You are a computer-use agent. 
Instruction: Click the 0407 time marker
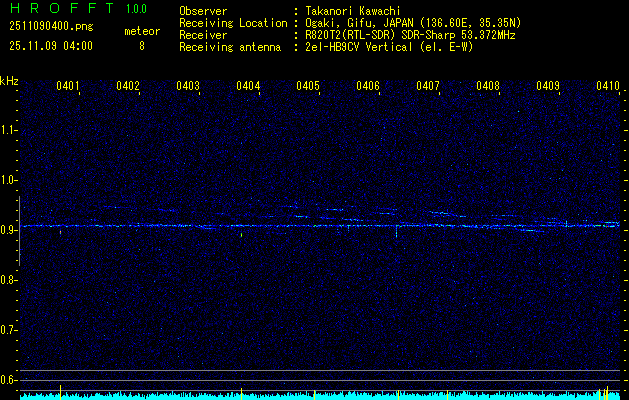pos(428,87)
